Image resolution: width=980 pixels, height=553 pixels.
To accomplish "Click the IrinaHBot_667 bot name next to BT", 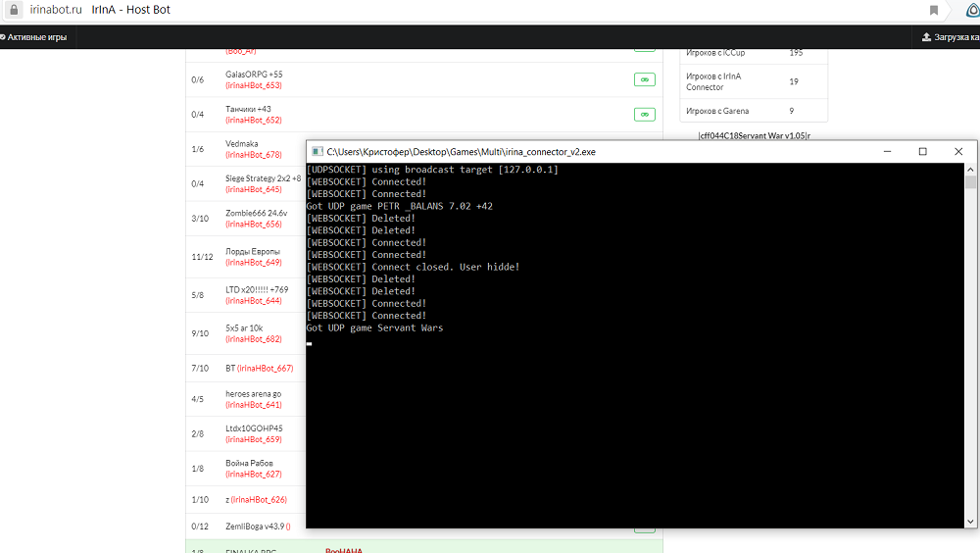I will tap(265, 369).
